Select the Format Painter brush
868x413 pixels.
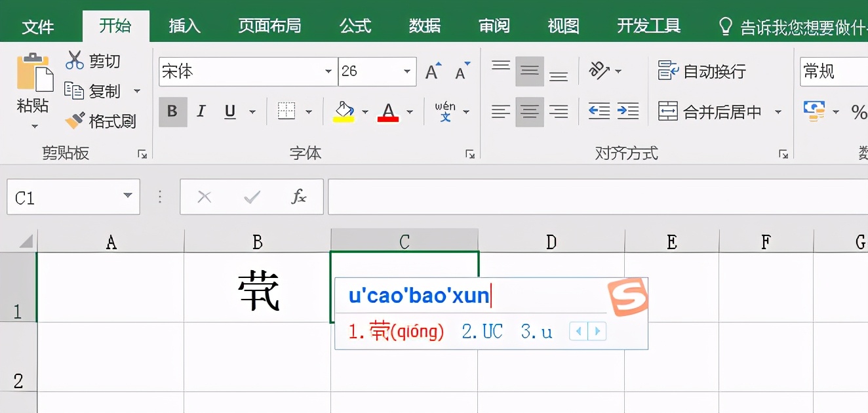point(75,120)
